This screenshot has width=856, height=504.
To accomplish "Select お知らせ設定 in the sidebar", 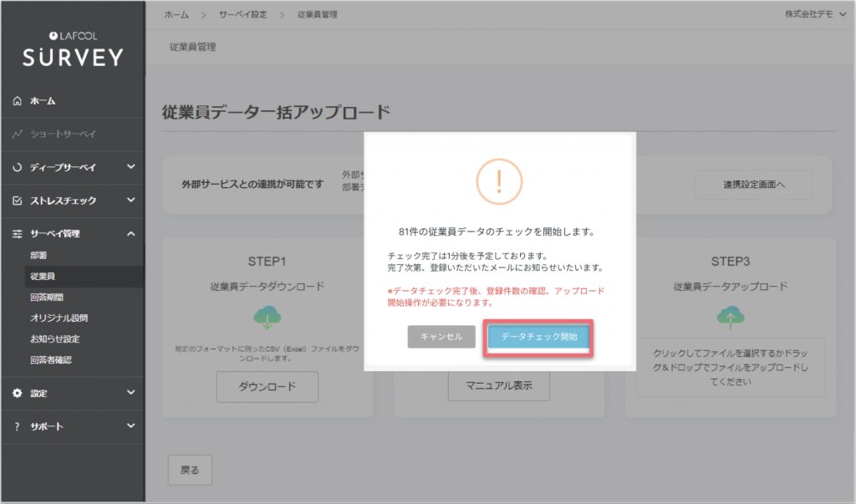I will click(x=54, y=339).
